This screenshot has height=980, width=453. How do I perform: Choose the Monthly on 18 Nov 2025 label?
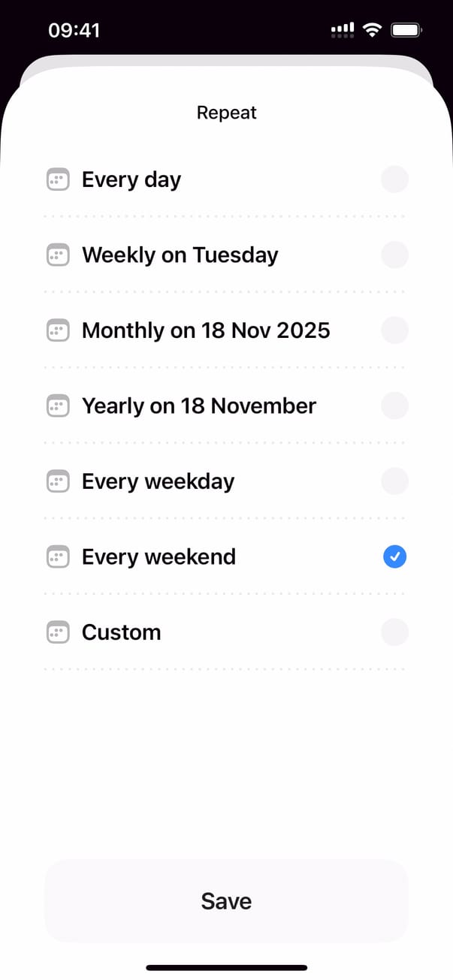click(206, 330)
